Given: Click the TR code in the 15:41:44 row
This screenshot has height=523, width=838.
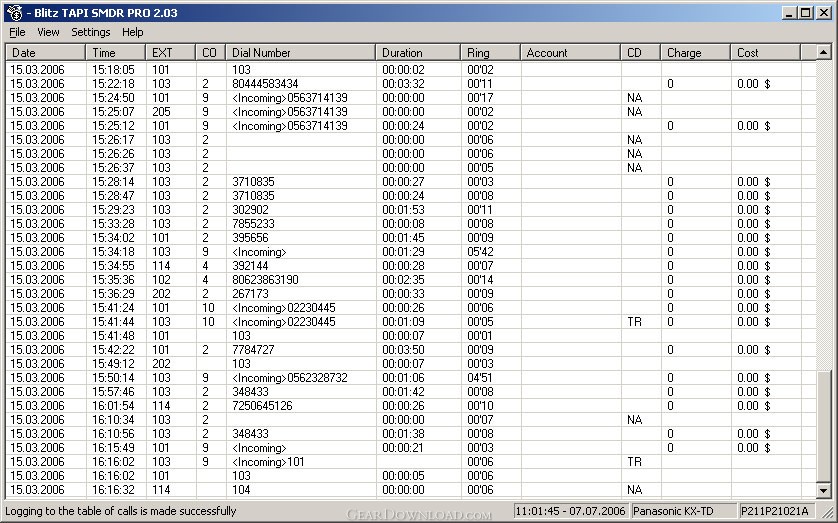Looking at the screenshot, I should pyautogui.click(x=634, y=322).
